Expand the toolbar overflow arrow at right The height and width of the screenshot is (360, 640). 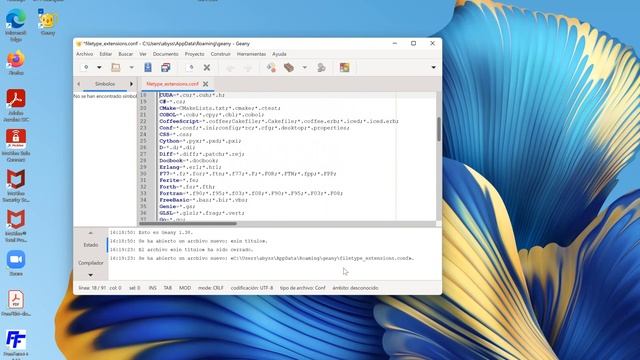(x=433, y=67)
